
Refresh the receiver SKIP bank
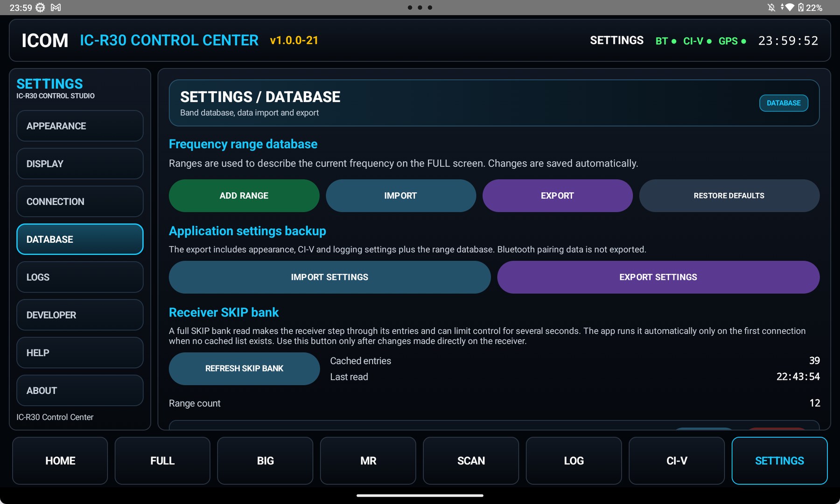[x=245, y=369]
